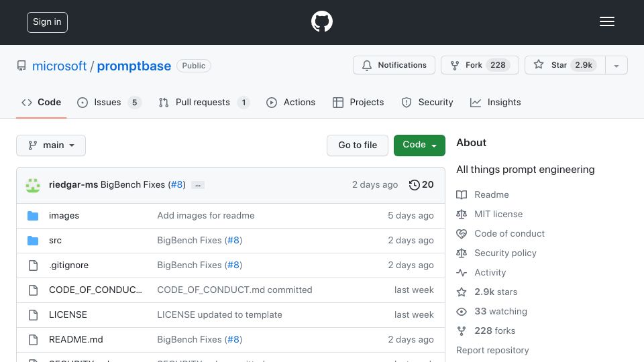
Task: Switch to the Code tab
Action: pyautogui.click(x=41, y=102)
